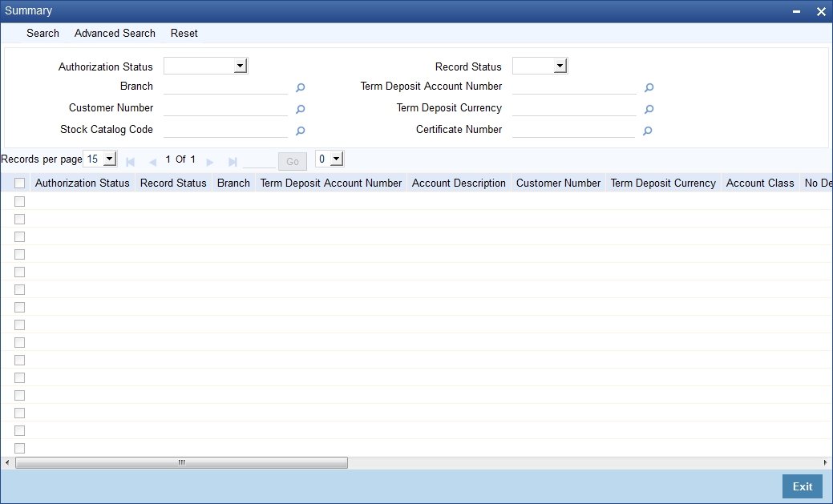Open Authorization Status dropdown
This screenshot has width=833, height=504.
pos(205,66)
